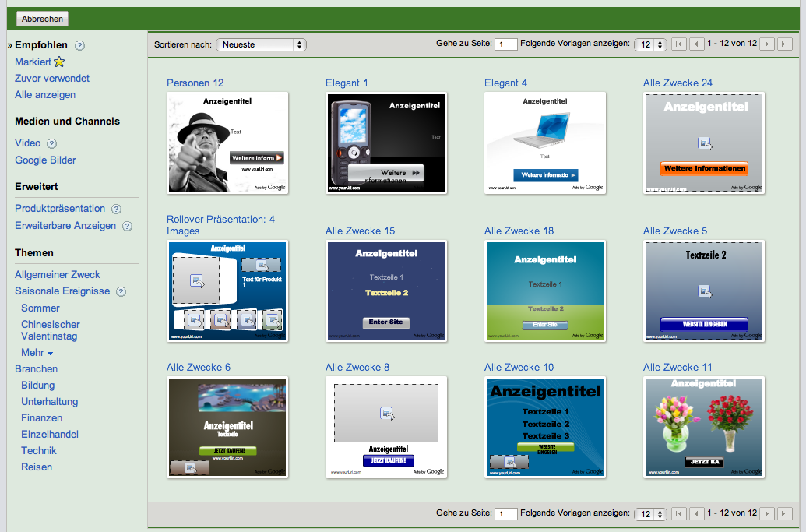Select the Empfohlen category
The image size is (806, 532).
tap(41, 44)
